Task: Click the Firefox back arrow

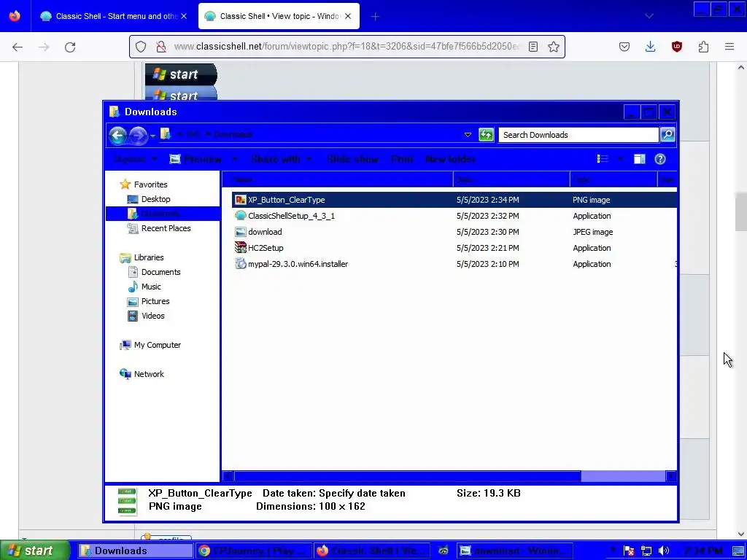Action: point(18,47)
